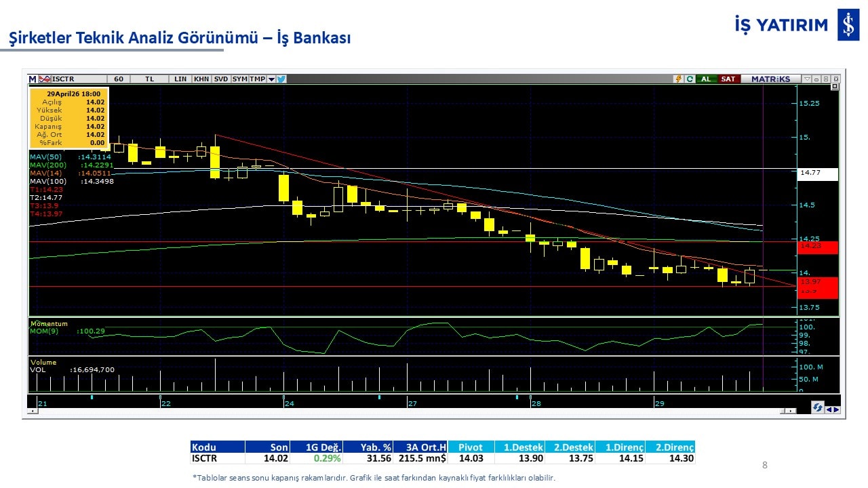Click the Twitter bird icon
The width and height of the screenshot is (868, 488).
281,79
